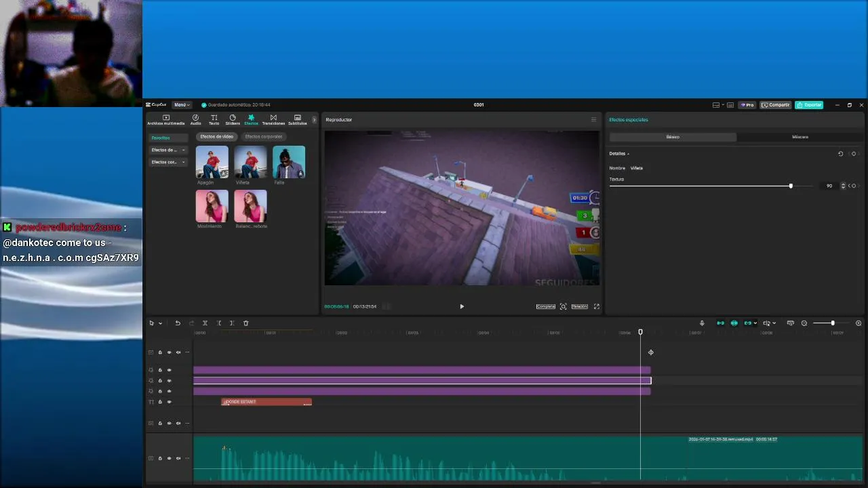Click the Exportar button
Viewport: 868px width, 488px height.
(x=809, y=105)
